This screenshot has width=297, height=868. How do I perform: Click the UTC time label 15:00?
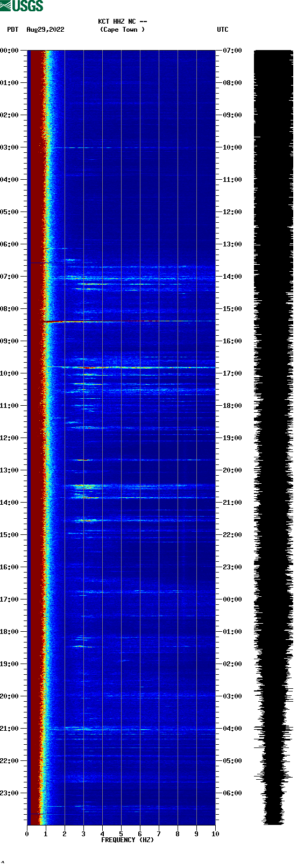click(232, 309)
